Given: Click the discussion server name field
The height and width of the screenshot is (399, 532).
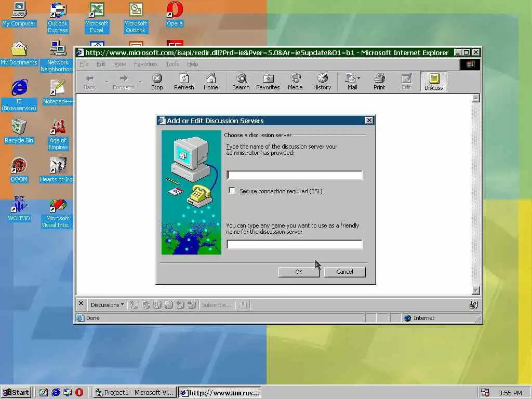Looking at the screenshot, I should pyautogui.click(x=295, y=175).
